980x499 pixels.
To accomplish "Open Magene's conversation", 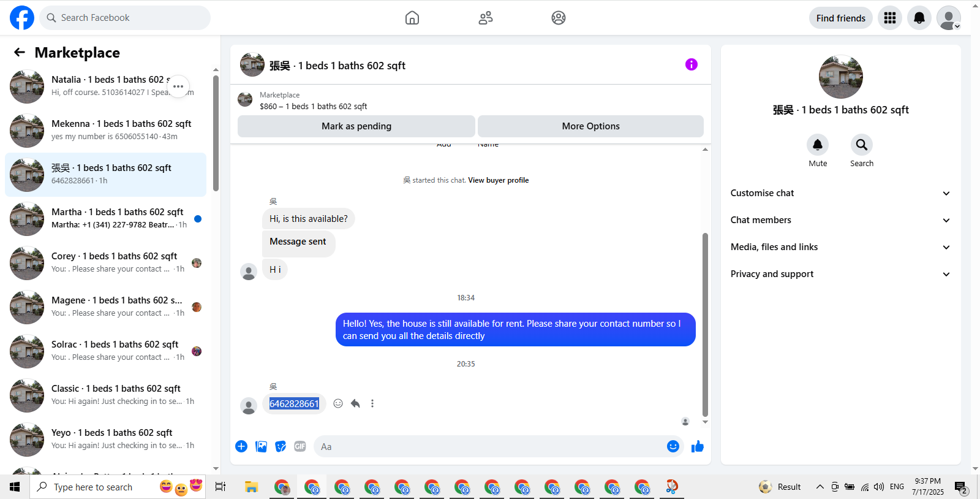I will (105, 307).
